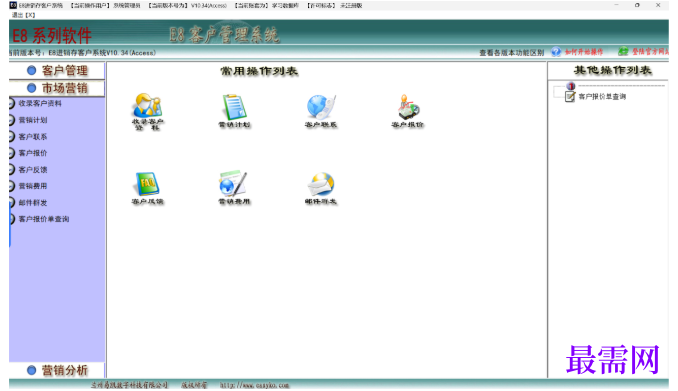Switch to the 营销分析 sidebar section
This screenshot has width=678, height=391.
point(57,370)
